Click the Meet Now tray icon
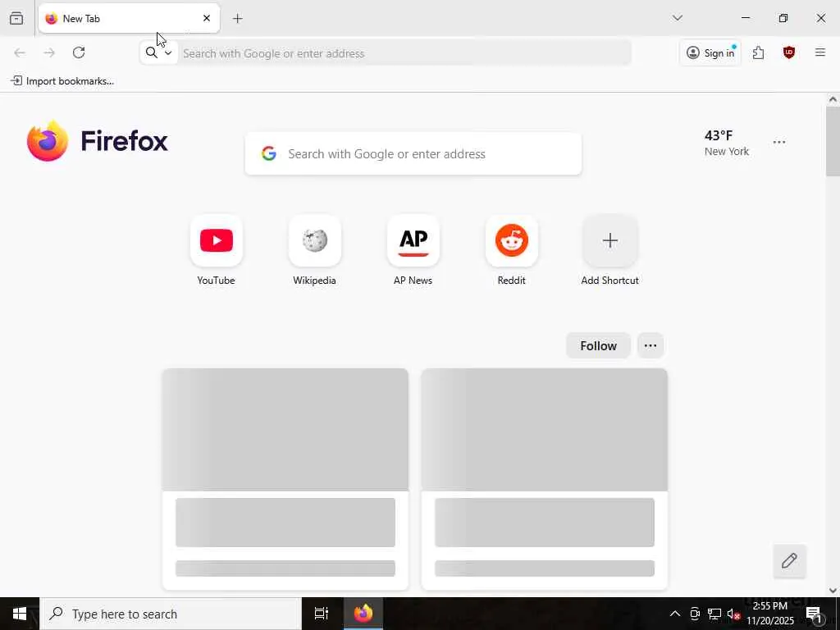The image size is (840, 630). pos(695,614)
